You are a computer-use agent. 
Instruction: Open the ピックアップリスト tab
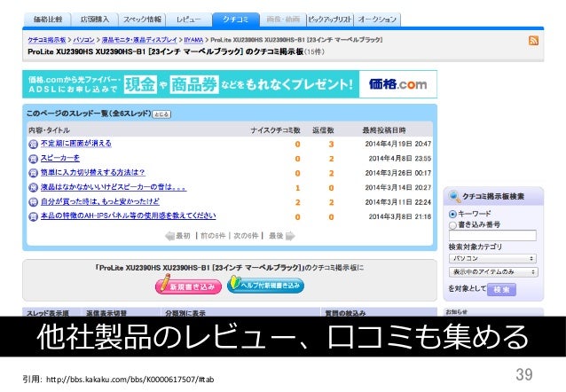330,20
